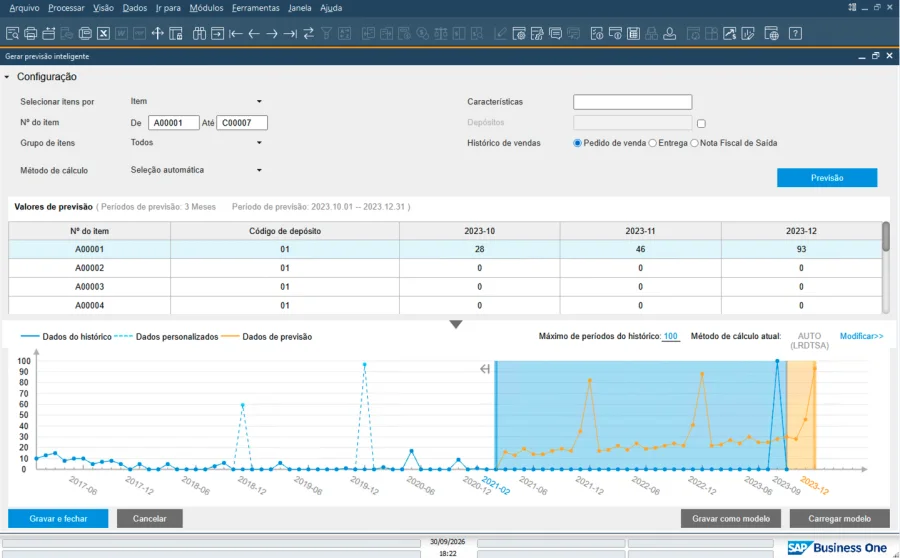Click the Código de depósito column header

pyautogui.click(x=285, y=231)
